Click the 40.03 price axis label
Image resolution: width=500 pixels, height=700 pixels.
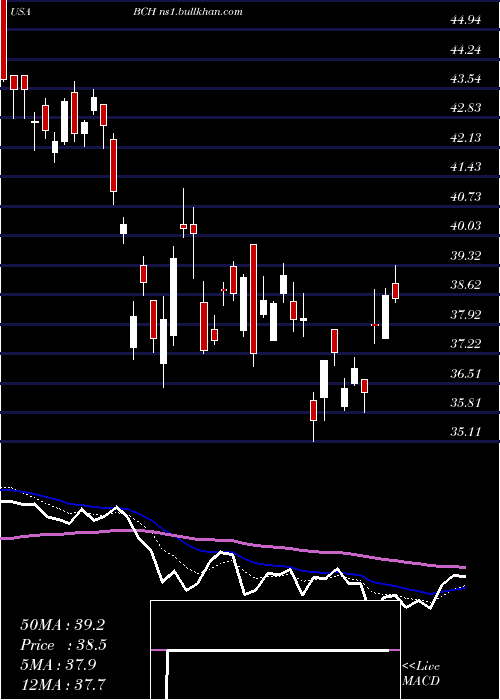(466, 226)
